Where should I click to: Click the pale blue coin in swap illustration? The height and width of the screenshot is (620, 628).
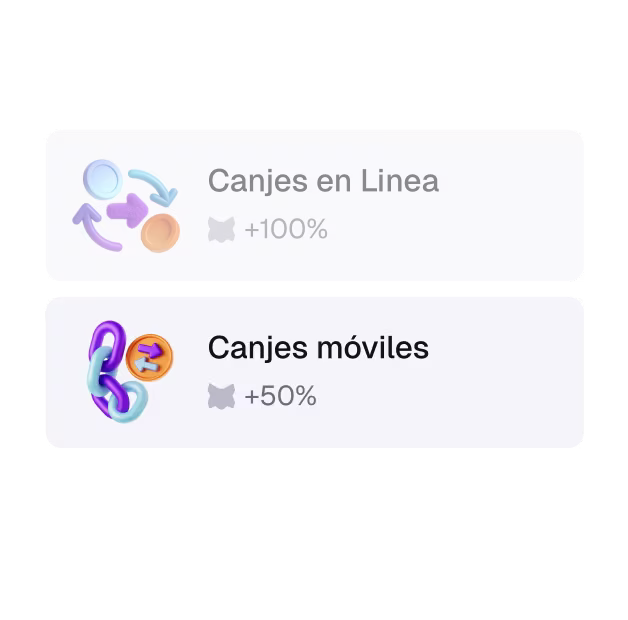point(103,179)
